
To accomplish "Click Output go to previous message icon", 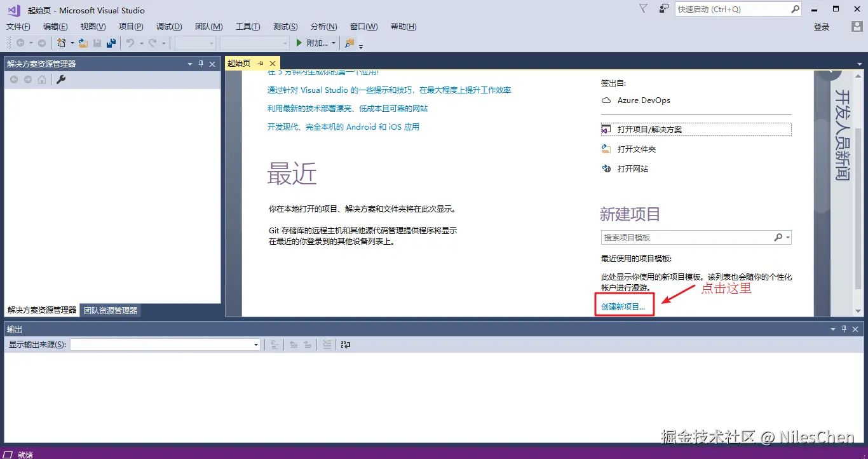I will (294, 344).
